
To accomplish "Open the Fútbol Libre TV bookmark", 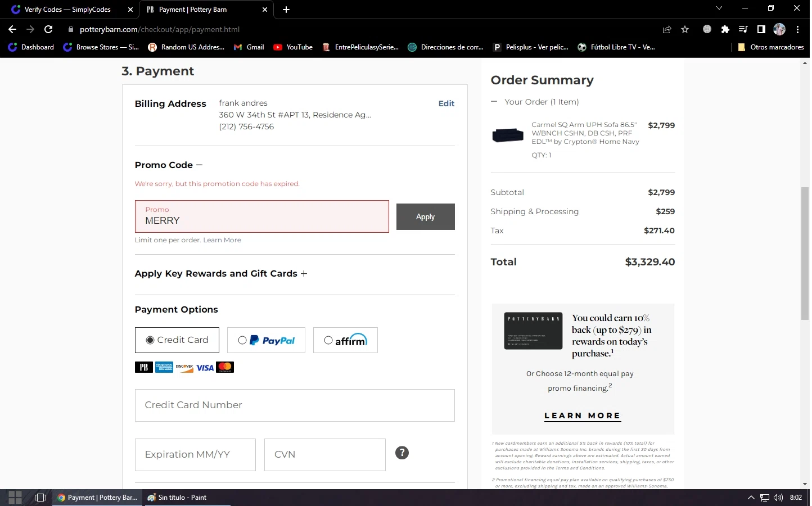I will coord(616,47).
